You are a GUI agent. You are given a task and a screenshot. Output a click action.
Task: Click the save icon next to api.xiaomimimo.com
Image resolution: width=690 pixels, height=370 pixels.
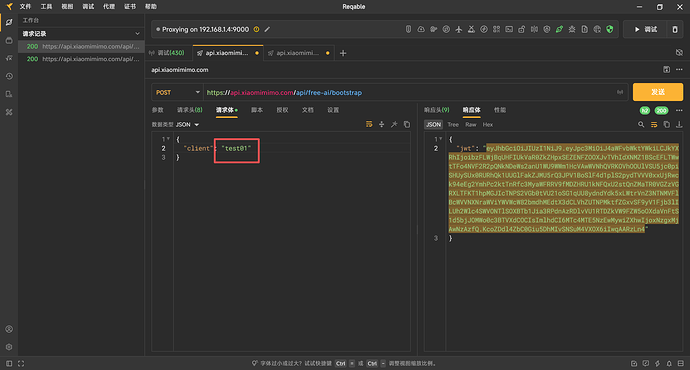[666, 70]
